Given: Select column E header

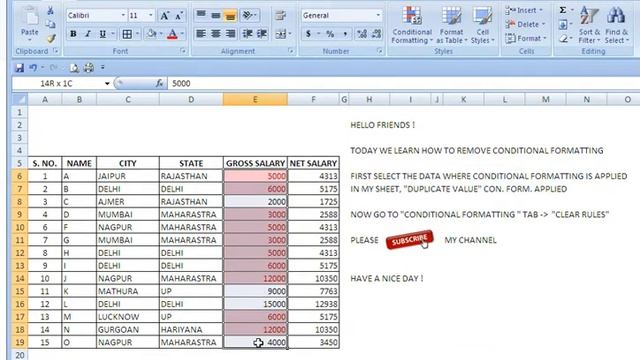Looking at the screenshot, I should (x=255, y=99).
